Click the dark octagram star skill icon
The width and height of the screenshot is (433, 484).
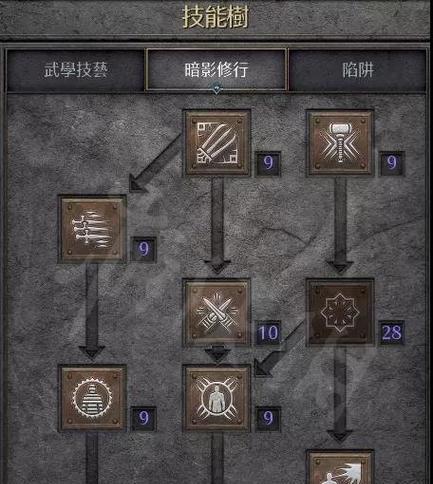[x=340, y=313]
